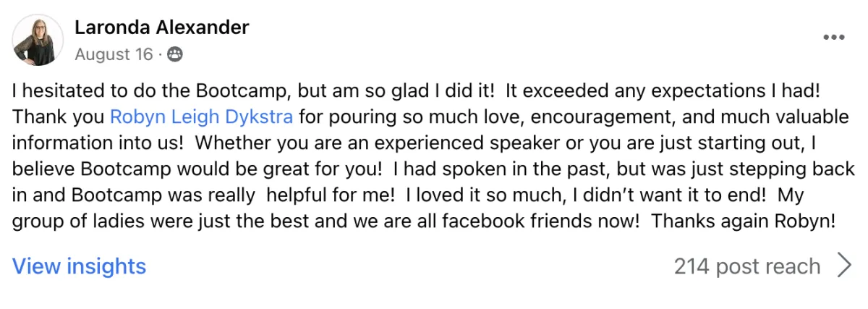Open the post options three-dot menu
The height and width of the screenshot is (309, 868).
point(834,37)
